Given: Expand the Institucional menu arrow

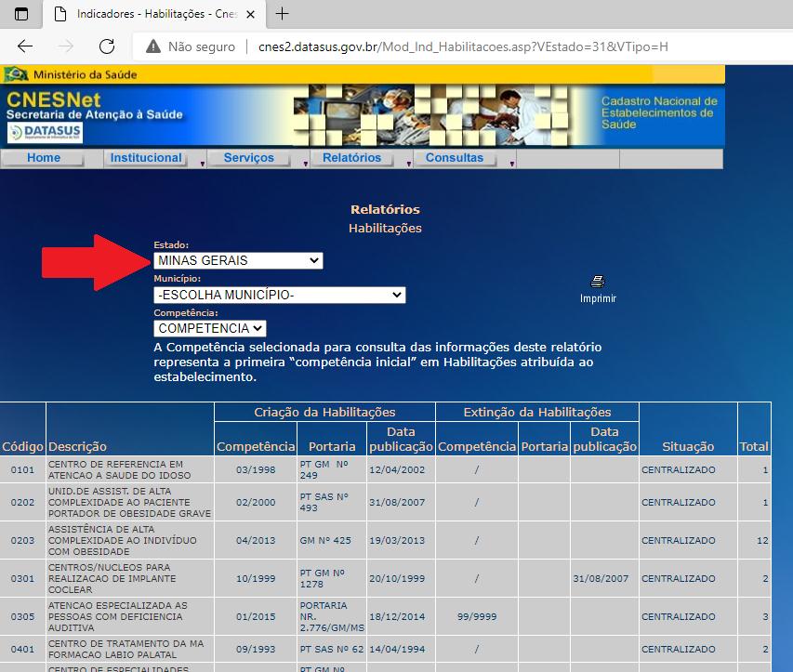Looking at the screenshot, I should [203, 164].
